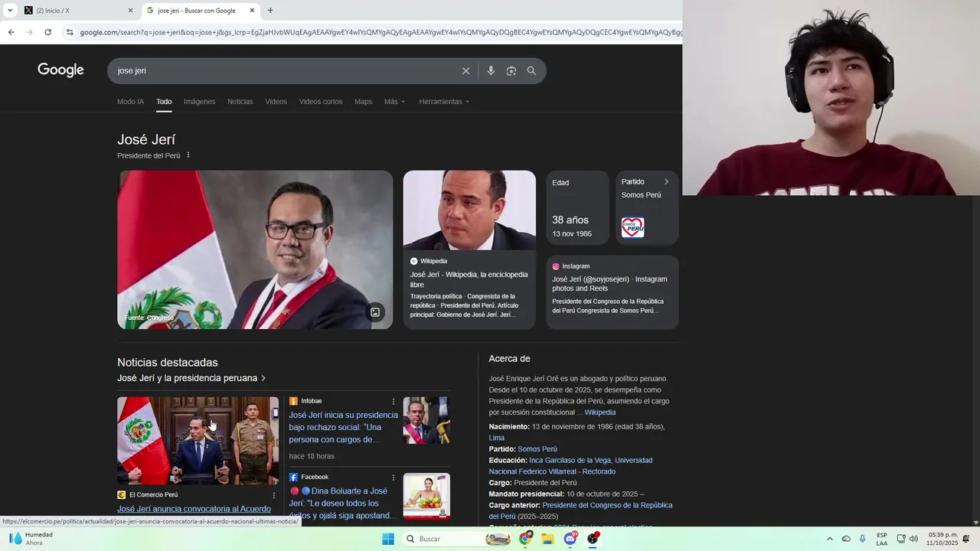Click the Chrome address bar URL
Viewport: 980px width, 551px height.
click(x=381, y=32)
